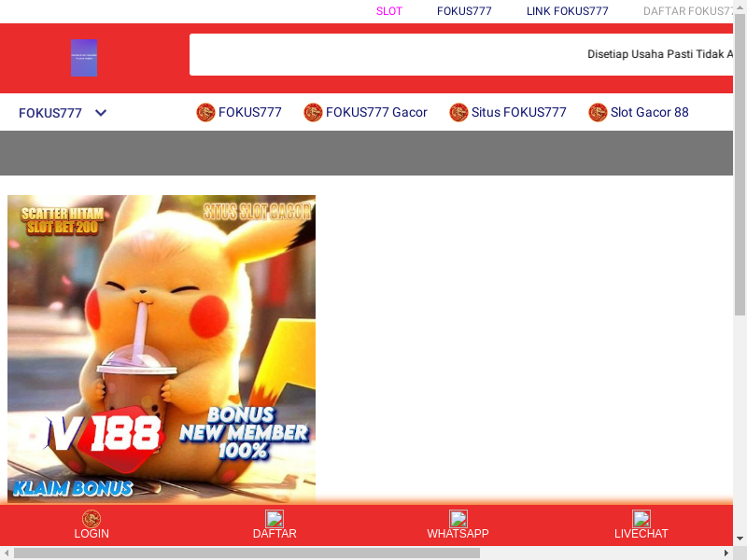Image resolution: width=747 pixels, height=560 pixels.
Task: Follow the Slot Gacor 88 link text
Action: [x=649, y=112]
